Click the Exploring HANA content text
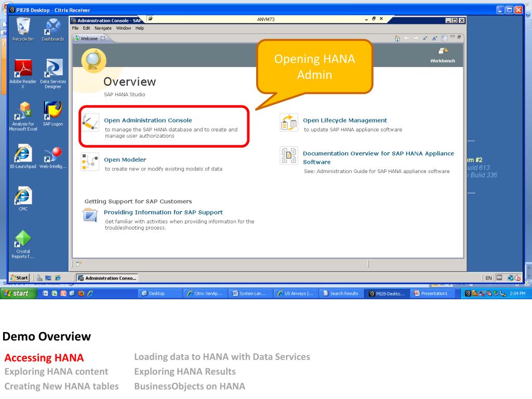The height and width of the screenshot is (399, 532). pyautogui.click(x=56, y=371)
